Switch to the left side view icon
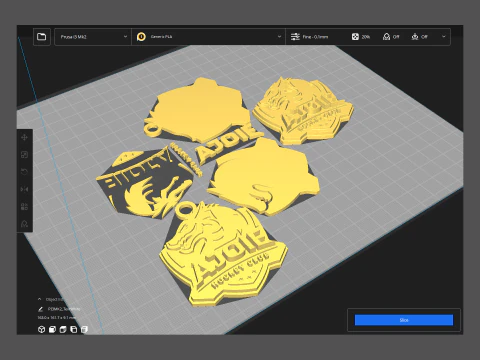Screen dimensions: 480x360 [x=74, y=330]
